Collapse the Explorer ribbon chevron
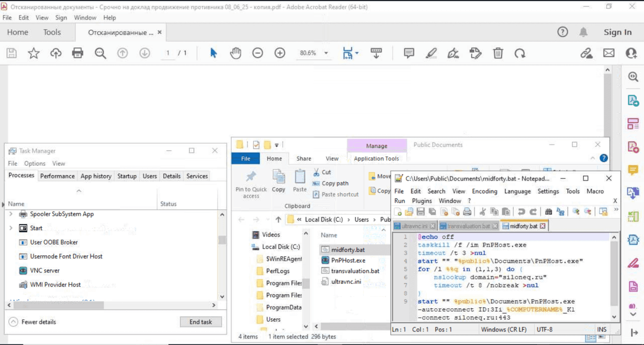This screenshot has height=345, width=644. [593, 158]
